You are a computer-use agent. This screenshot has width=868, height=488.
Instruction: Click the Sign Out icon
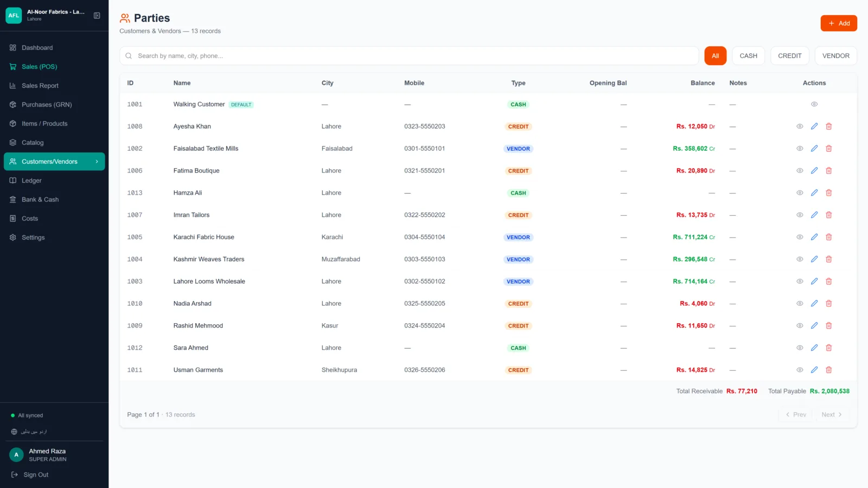click(x=15, y=474)
